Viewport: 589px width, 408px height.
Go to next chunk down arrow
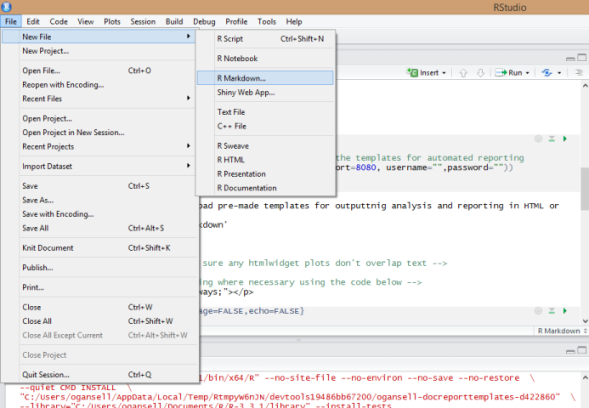coord(480,73)
